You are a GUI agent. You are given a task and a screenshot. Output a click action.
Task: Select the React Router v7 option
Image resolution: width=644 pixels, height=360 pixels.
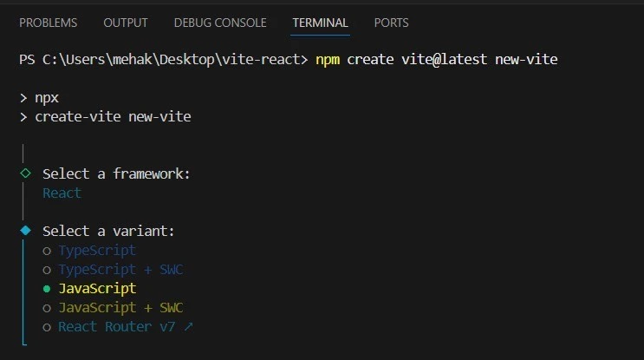click(118, 327)
